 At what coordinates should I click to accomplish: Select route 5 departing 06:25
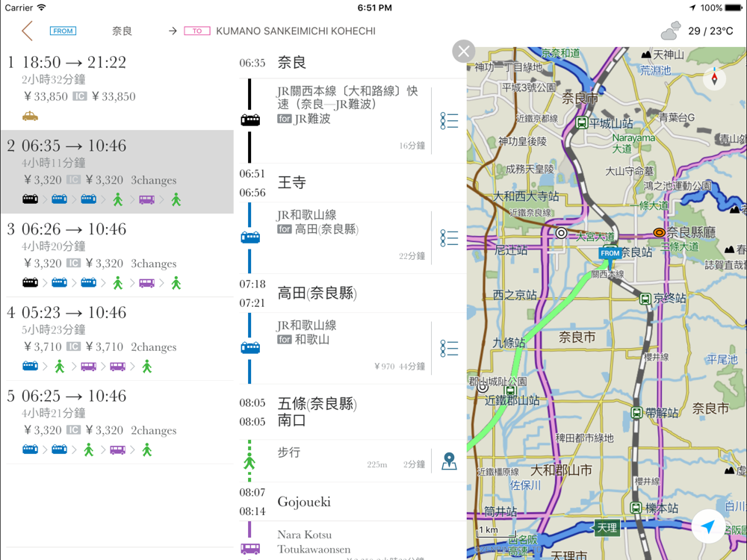[x=117, y=422]
